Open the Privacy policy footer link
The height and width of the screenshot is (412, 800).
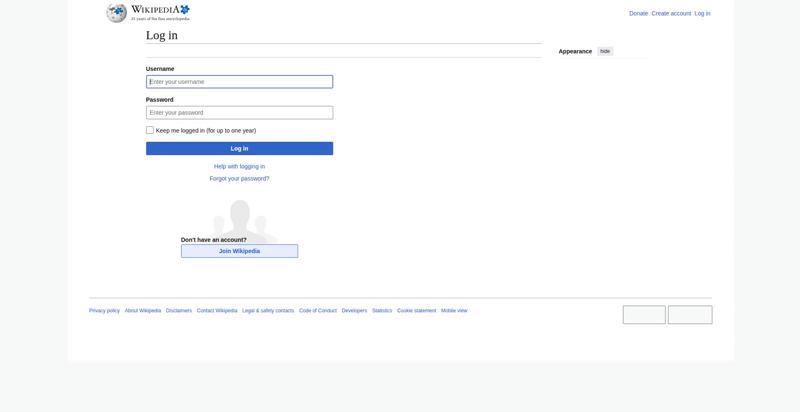click(104, 311)
